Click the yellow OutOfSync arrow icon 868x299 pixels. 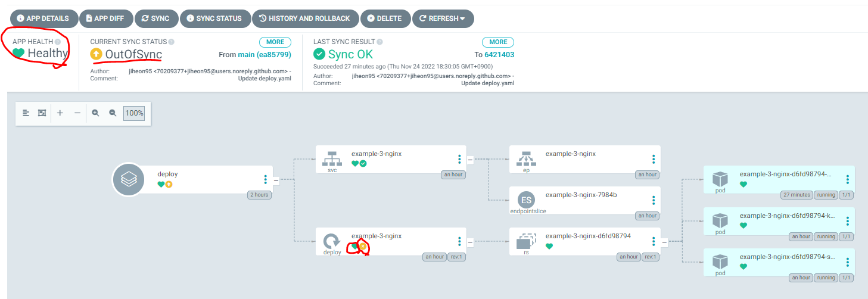(x=96, y=54)
